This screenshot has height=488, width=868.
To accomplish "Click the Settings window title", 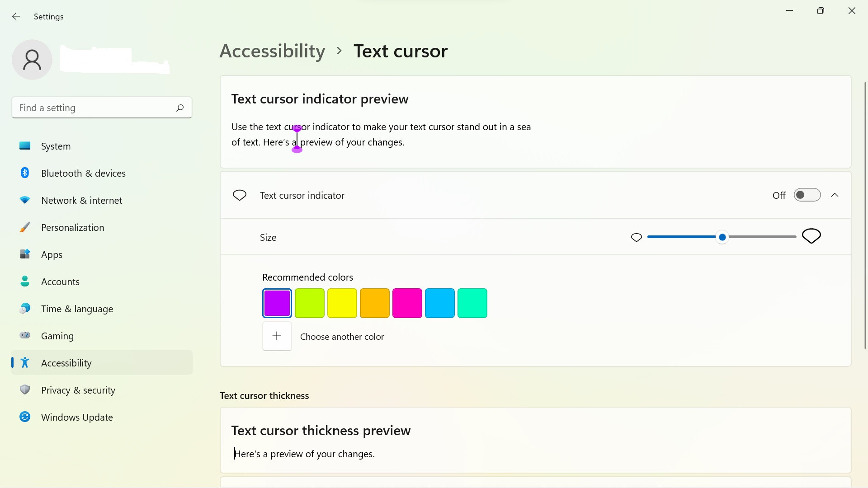I will click(49, 17).
